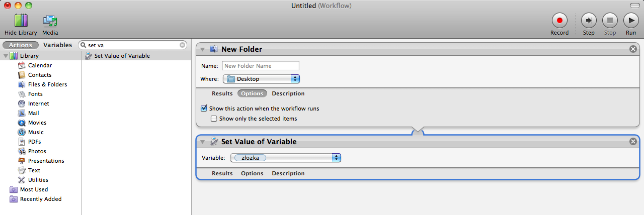Open the Where Desktop location dropdown
The height and width of the screenshot is (215, 644).
point(261,79)
